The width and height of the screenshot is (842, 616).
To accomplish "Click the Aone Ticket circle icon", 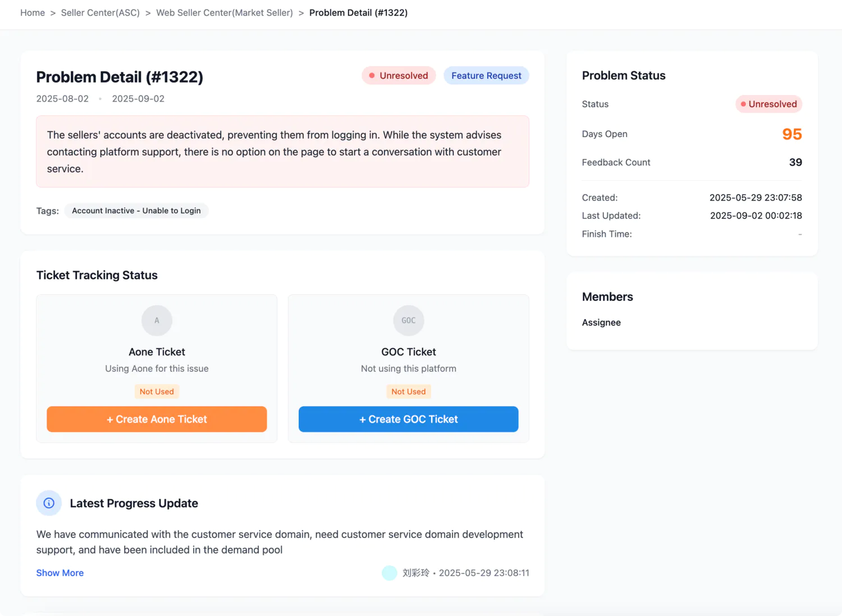I will [x=157, y=320].
